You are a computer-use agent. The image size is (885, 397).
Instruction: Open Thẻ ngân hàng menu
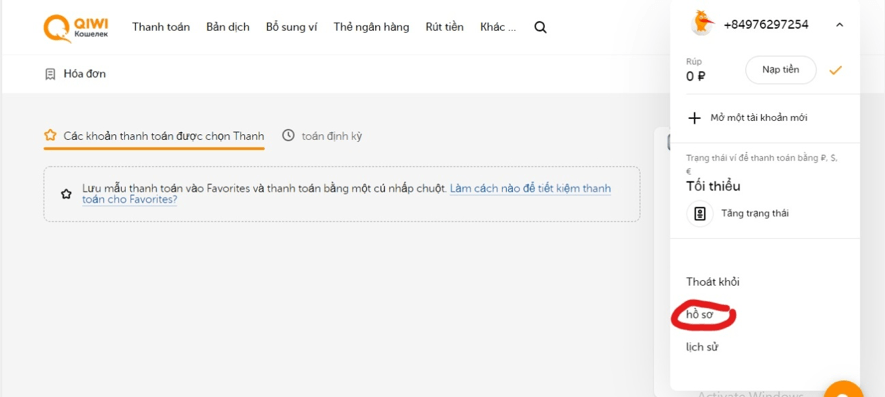tap(371, 27)
